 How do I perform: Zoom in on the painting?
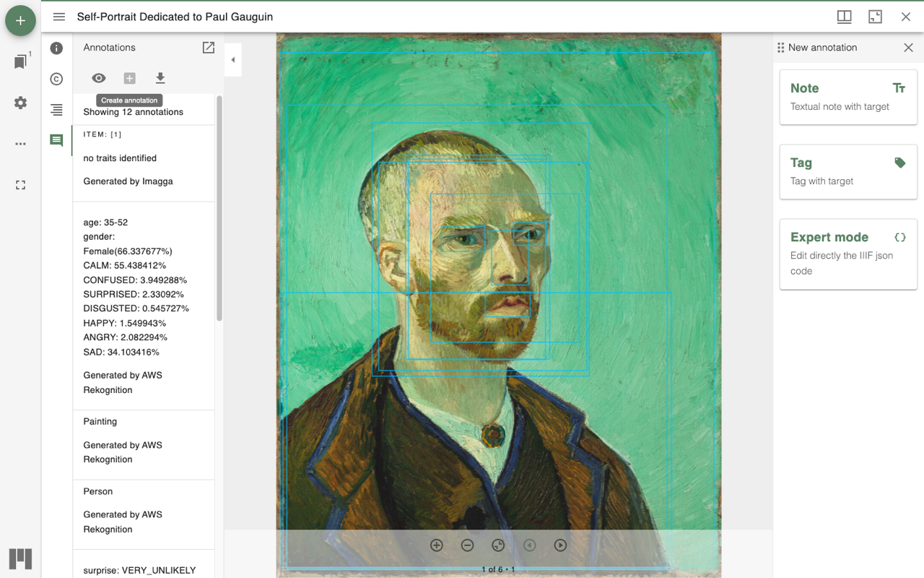[x=436, y=545]
